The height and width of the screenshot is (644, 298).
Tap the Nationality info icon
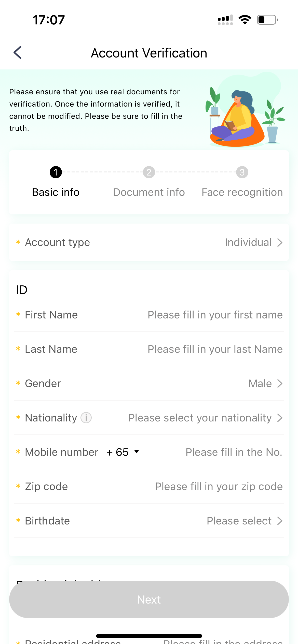[86, 418]
